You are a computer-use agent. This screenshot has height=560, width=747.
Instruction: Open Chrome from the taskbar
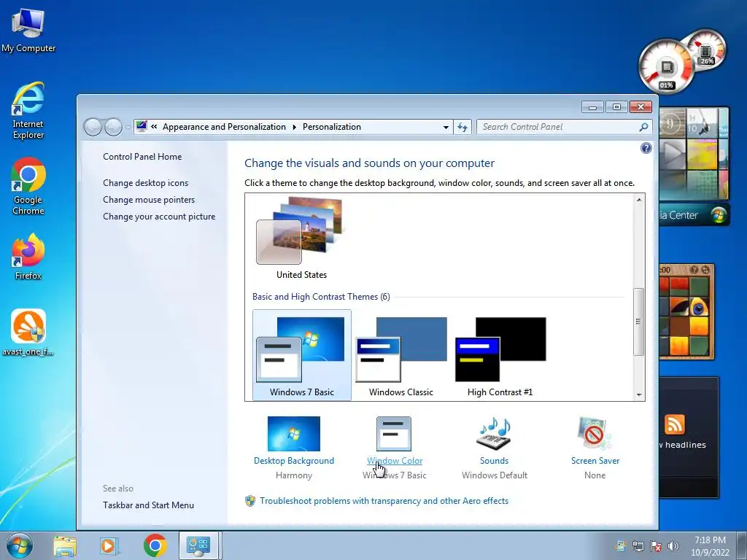[x=155, y=545]
